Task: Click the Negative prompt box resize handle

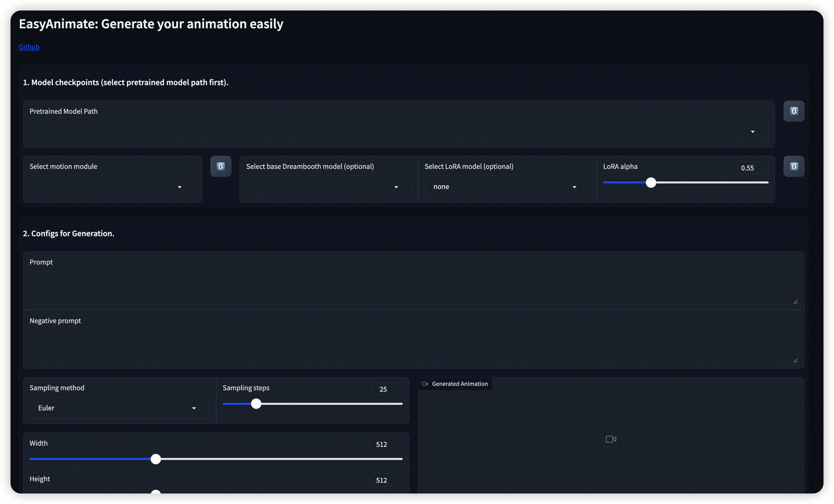Action: coord(795,360)
